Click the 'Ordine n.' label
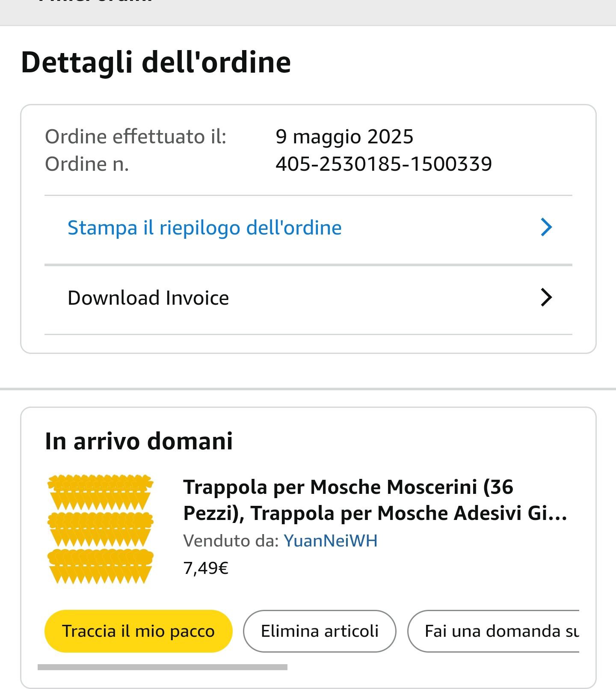The width and height of the screenshot is (616, 689). [x=87, y=164]
